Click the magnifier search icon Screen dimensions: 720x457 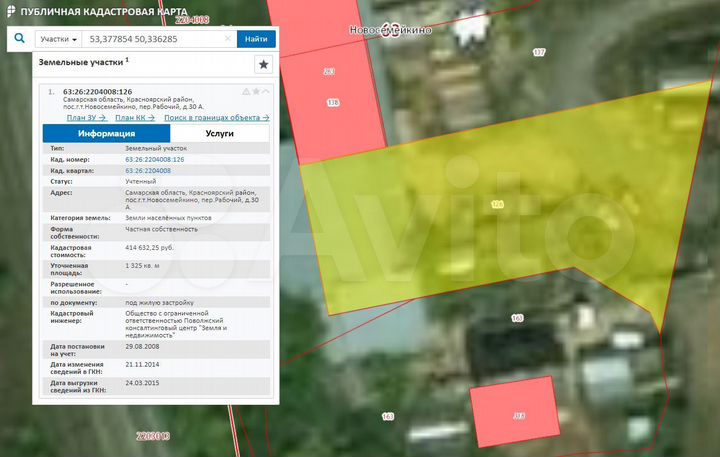[17, 39]
